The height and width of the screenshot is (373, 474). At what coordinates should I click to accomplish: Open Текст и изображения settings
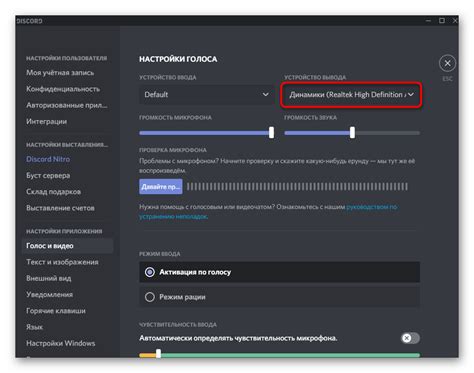(x=62, y=262)
